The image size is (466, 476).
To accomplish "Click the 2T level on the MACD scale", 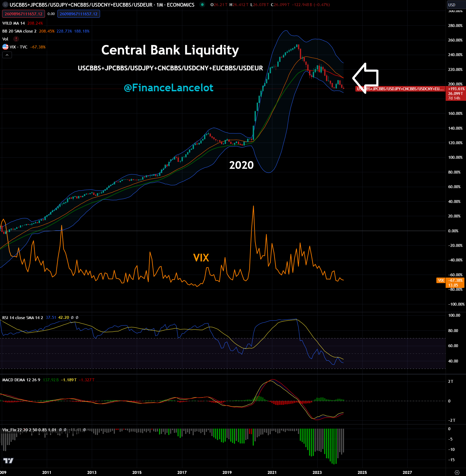I will click(451, 382).
